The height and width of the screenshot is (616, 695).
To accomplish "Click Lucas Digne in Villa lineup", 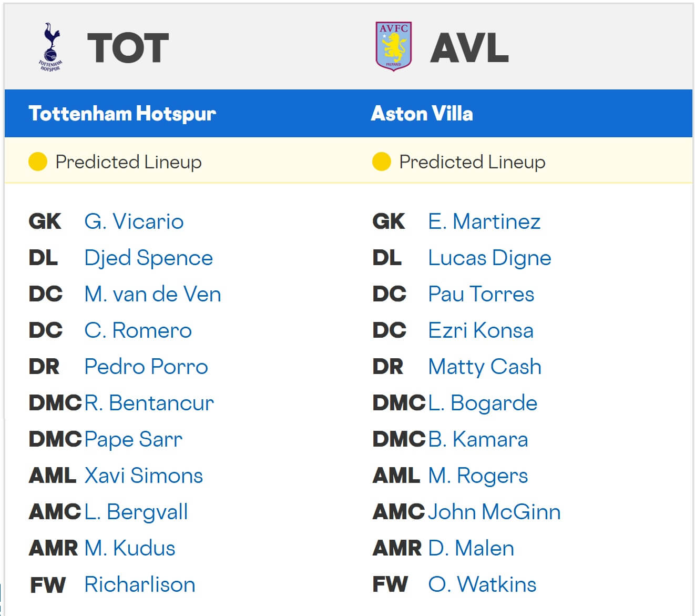I will (x=489, y=258).
